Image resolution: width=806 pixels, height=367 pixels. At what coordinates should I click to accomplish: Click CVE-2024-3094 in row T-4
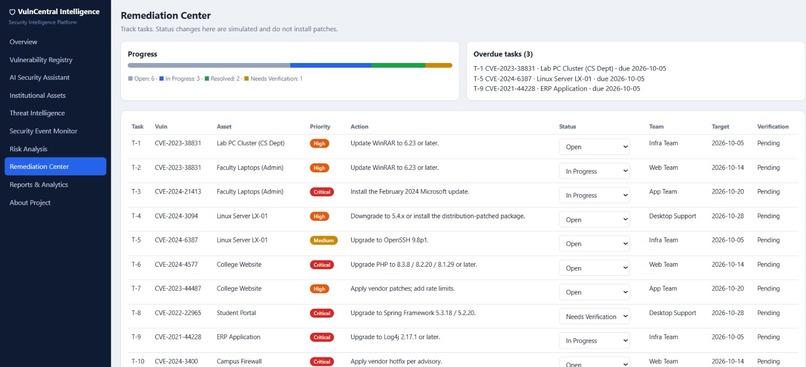(x=176, y=216)
